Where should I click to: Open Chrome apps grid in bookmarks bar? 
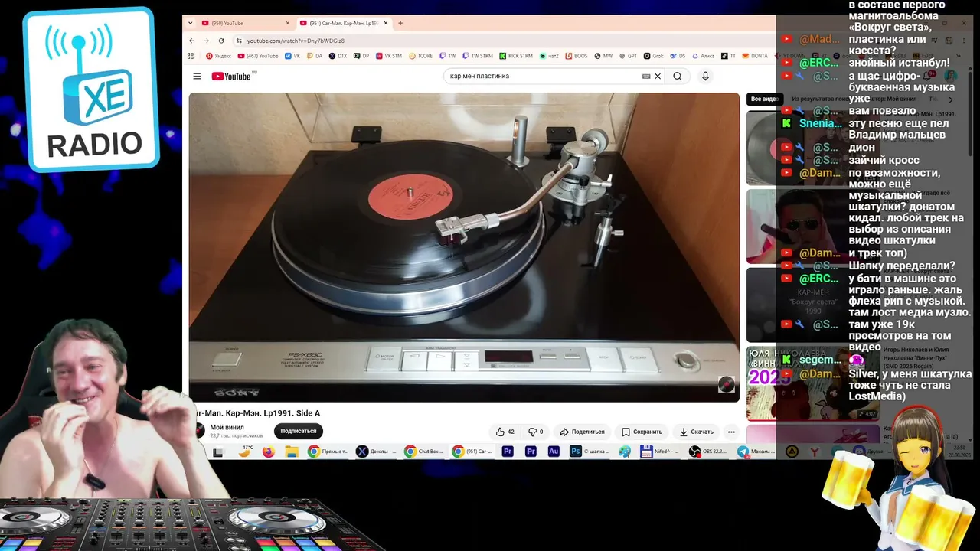tap(191, 56)
